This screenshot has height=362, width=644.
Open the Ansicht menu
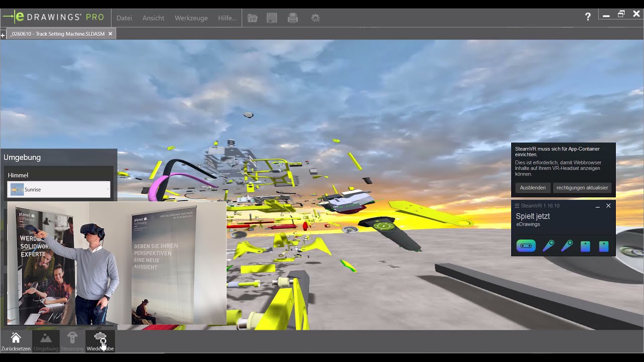[153, 18]
